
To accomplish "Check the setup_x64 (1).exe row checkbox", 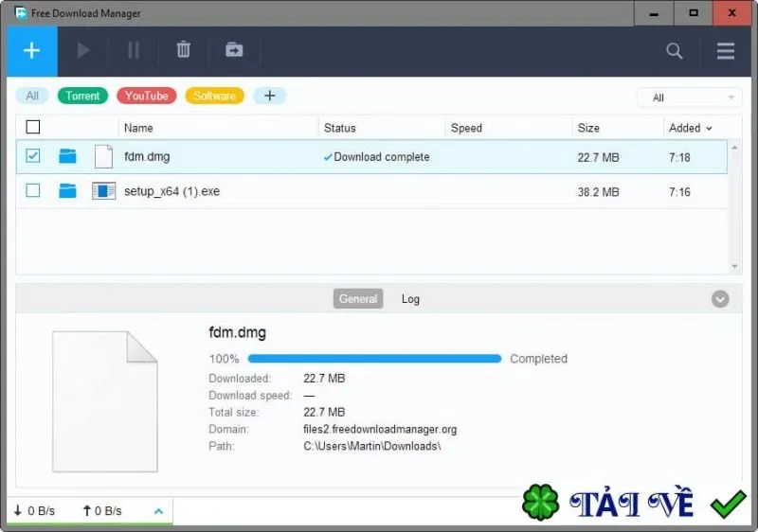I will point(33,190).
